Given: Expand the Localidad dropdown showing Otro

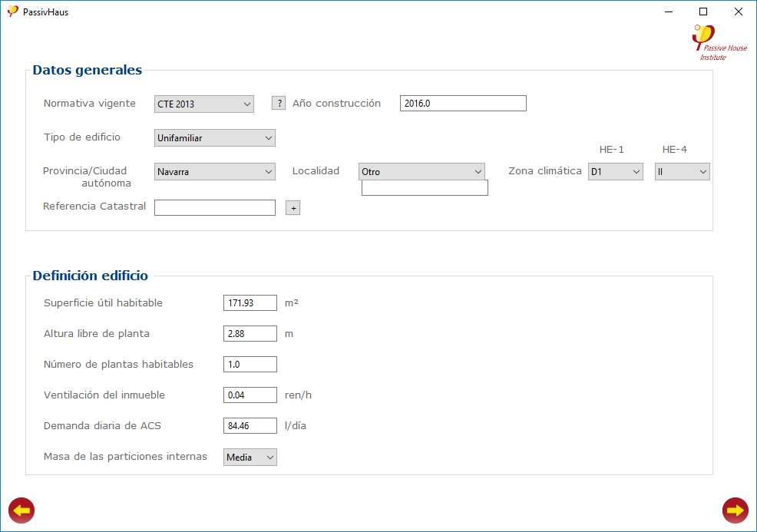Looking at the screenshot, I should point(421,172).
